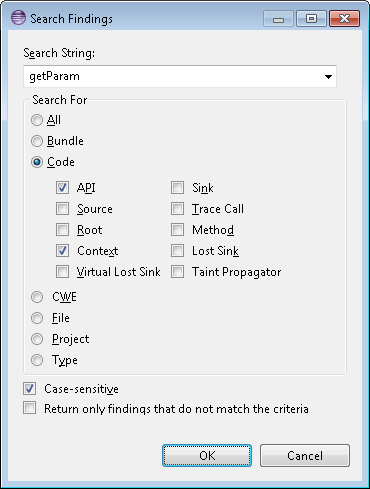The height and width of the screenshot is (489, 370).
Task: Select the Code radio button
Action: pos(37,162)
